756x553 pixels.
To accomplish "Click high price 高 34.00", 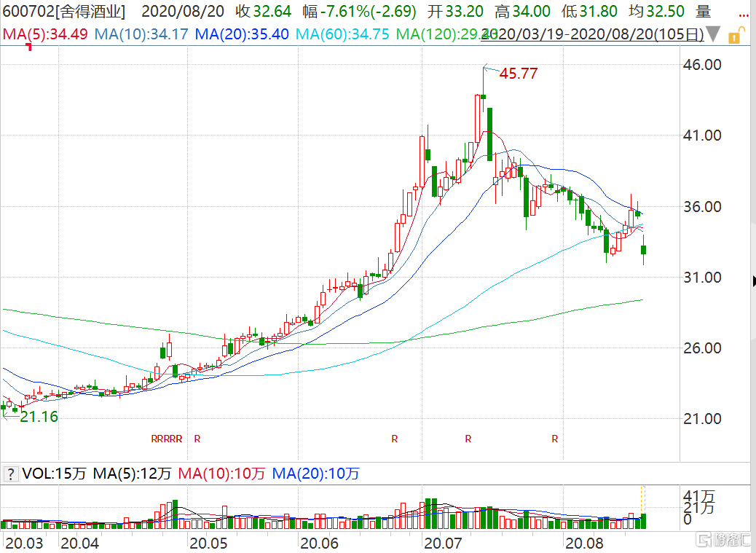I will tap(522, 11).
